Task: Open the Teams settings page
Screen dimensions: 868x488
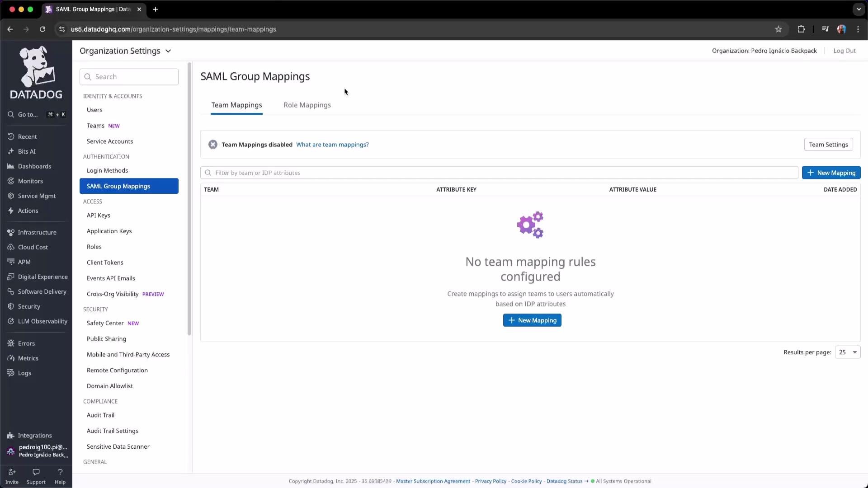Action: click(95, 126)
